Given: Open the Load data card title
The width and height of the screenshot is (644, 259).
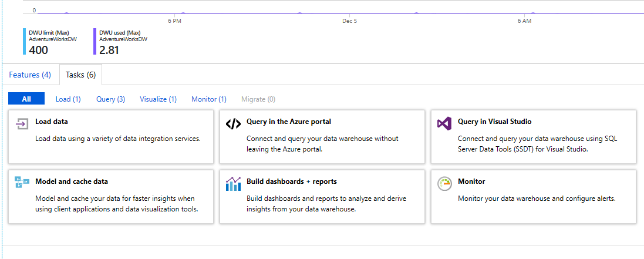Looking at the screenshot, I should tap(52, 122).
